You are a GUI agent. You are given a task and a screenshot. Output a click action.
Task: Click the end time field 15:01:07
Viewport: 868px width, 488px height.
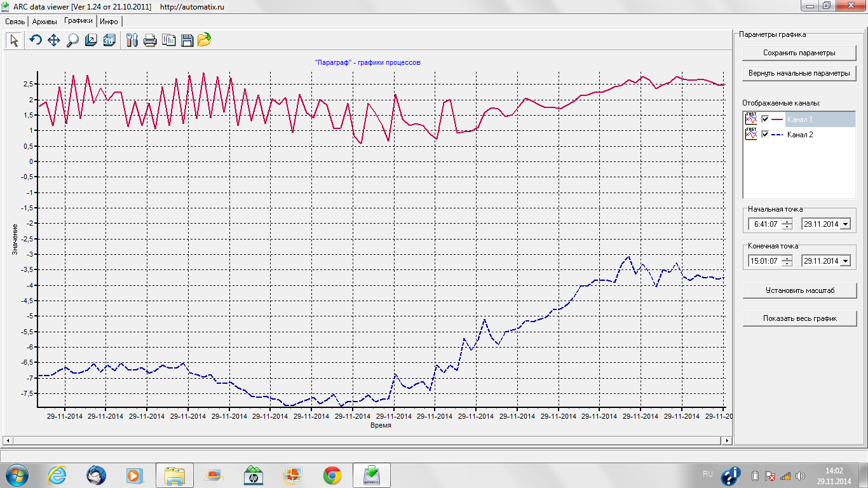click(765, 261)
